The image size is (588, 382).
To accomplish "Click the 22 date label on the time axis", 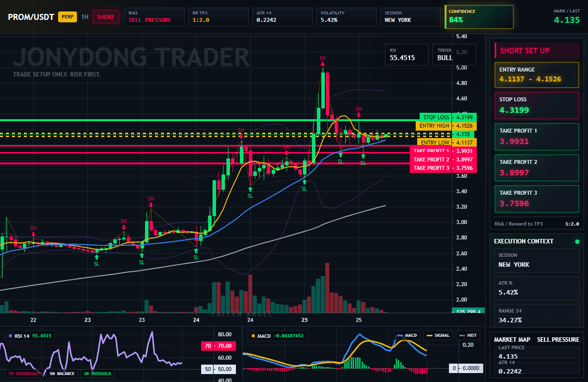I will pos(33,320).
